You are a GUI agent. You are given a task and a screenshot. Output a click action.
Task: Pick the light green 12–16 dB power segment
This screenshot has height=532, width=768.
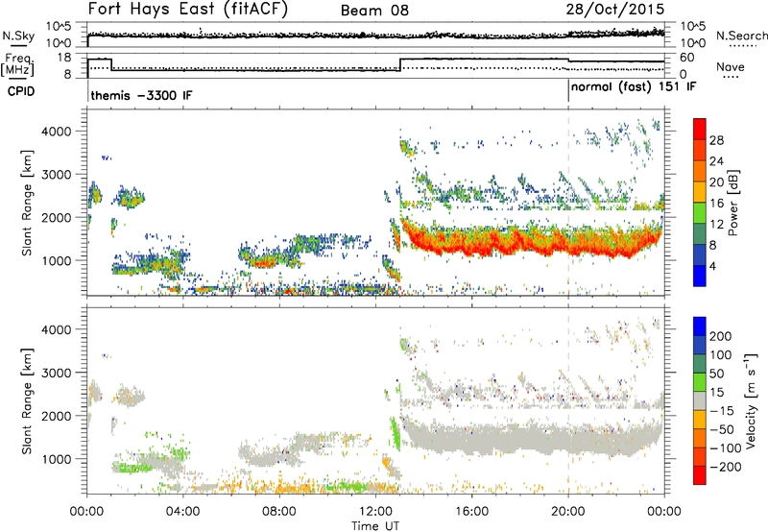700,212
